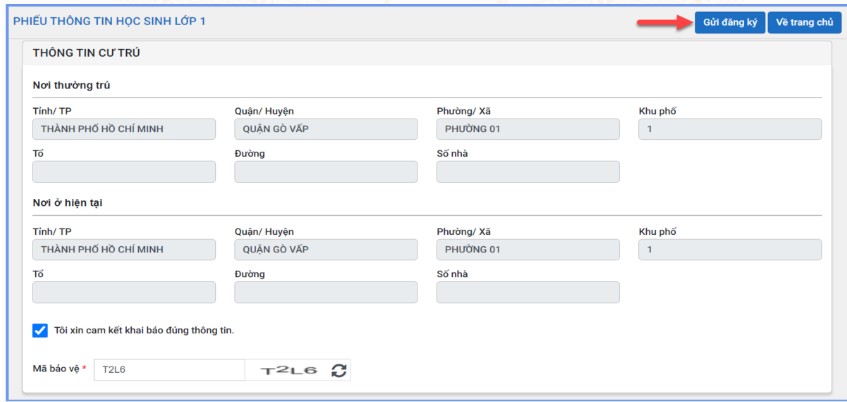The height and width of the screenshot is (402, 847).
Task: Open Phường/Xã field under Nơi thường trú
Action: [528, 129]
